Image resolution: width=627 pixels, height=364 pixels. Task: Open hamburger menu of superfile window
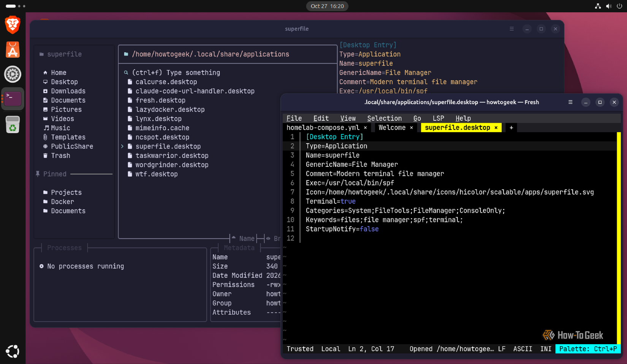512,29
